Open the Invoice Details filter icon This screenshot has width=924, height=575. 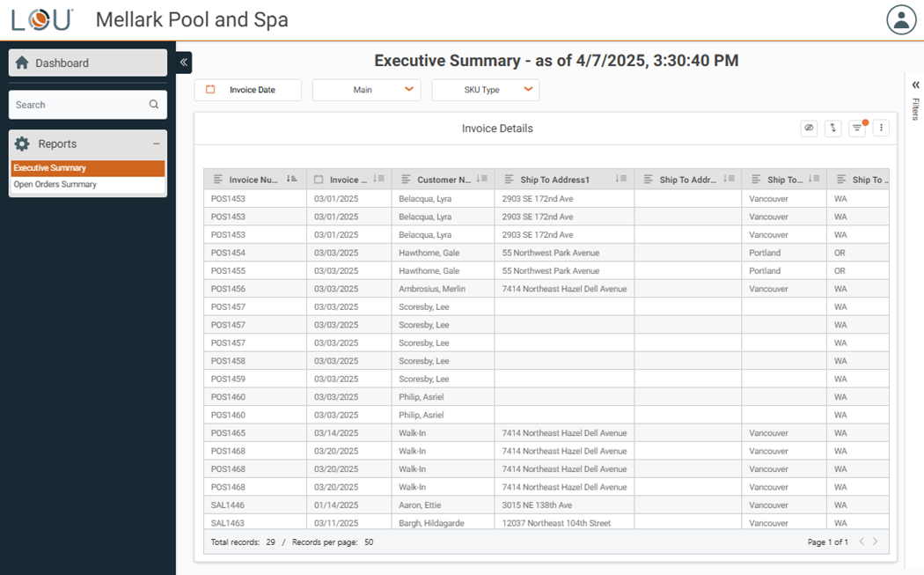click(x=857, y=128)
